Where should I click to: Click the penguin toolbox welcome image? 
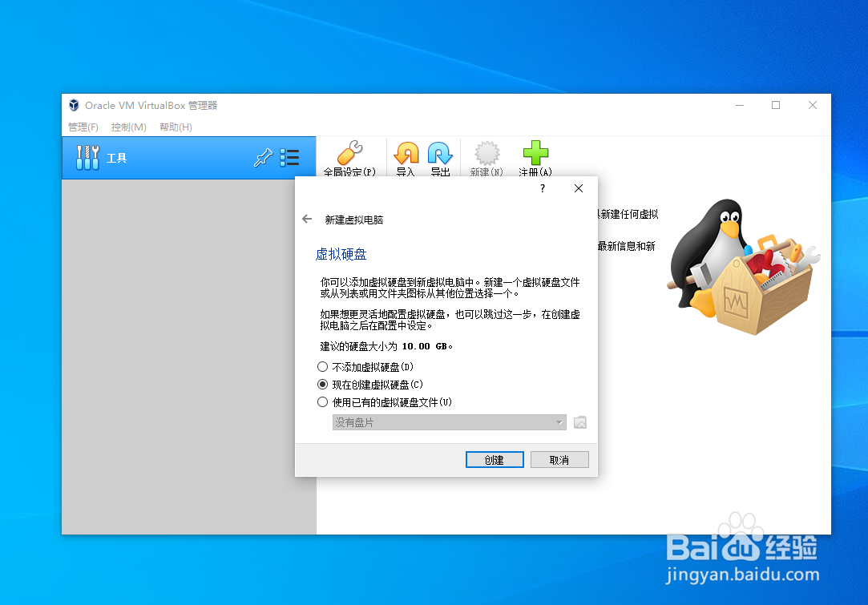click(744, 267)
